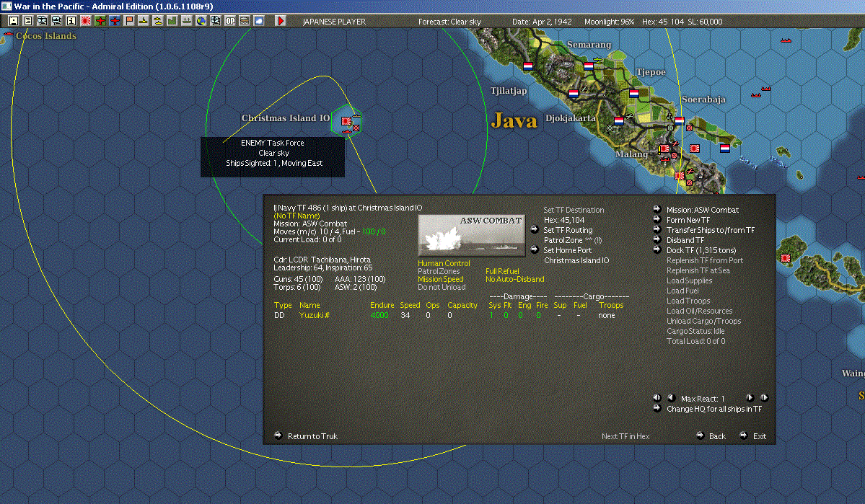Click Change HQ for all ships in TF

(x=713, y=409)
